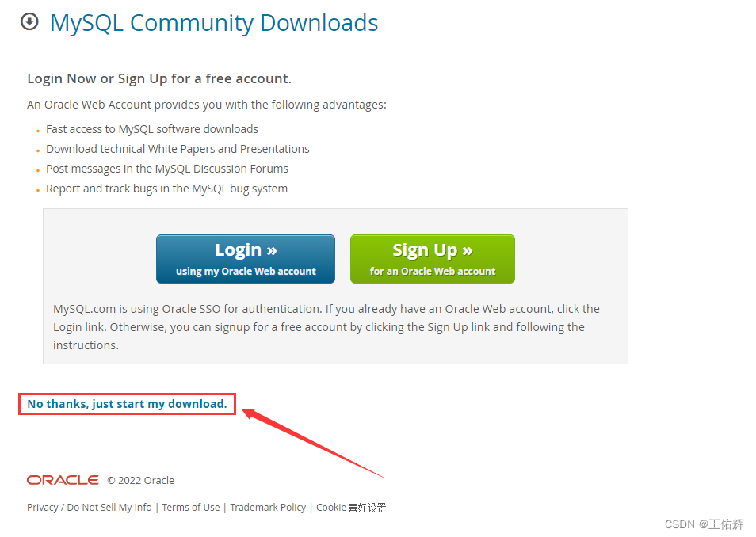
Task: Open the Privacy / Do Not Sell link
Action: pos(90,508)
